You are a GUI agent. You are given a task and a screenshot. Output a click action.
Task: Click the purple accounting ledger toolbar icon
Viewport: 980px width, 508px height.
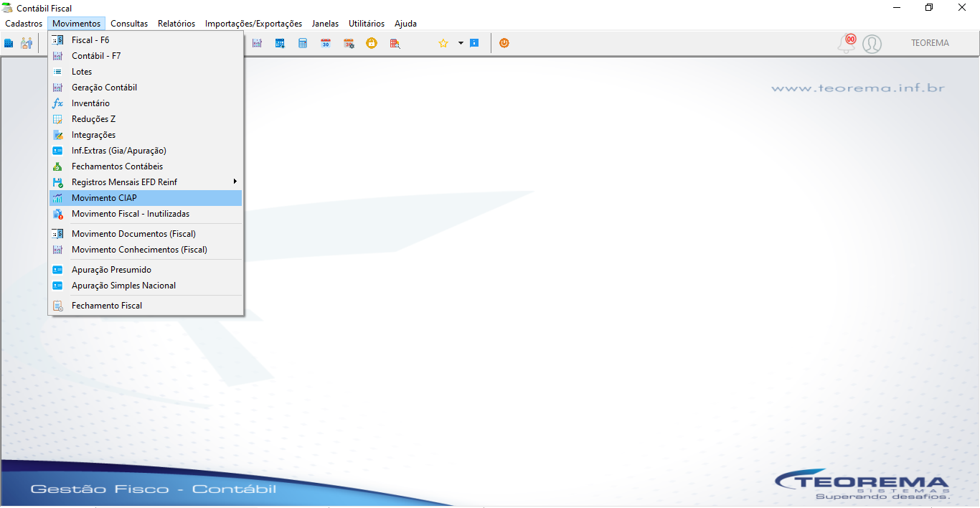[257, 43]
